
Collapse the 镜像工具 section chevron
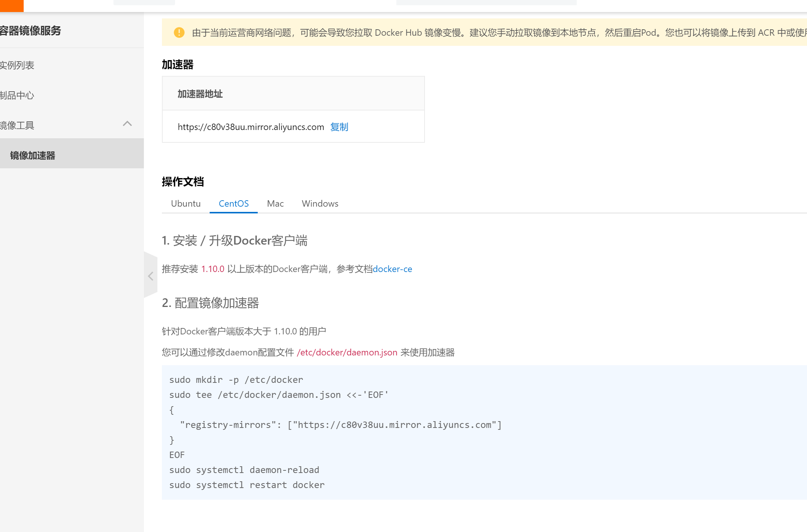point(127,124)
